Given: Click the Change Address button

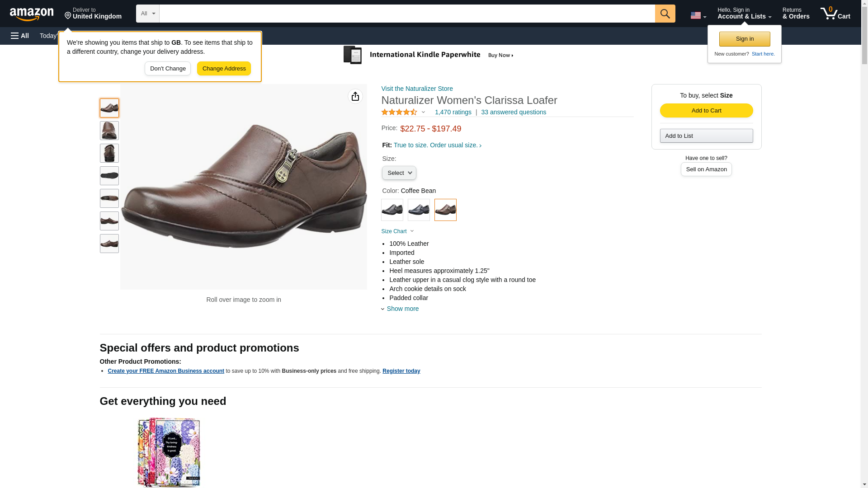Looking at the screenshot, I should [x=224, y=69].
